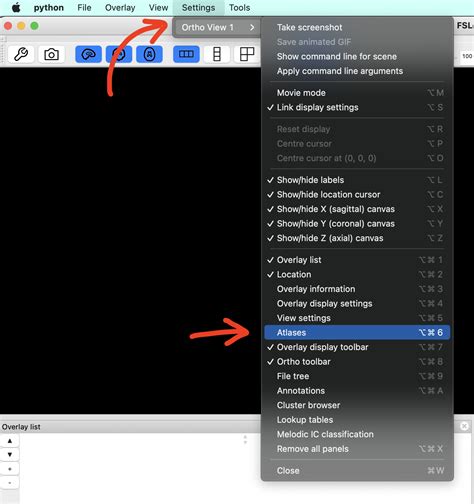Open the View menu
This screenshot has width=474, height=504.
coord(158,7)
